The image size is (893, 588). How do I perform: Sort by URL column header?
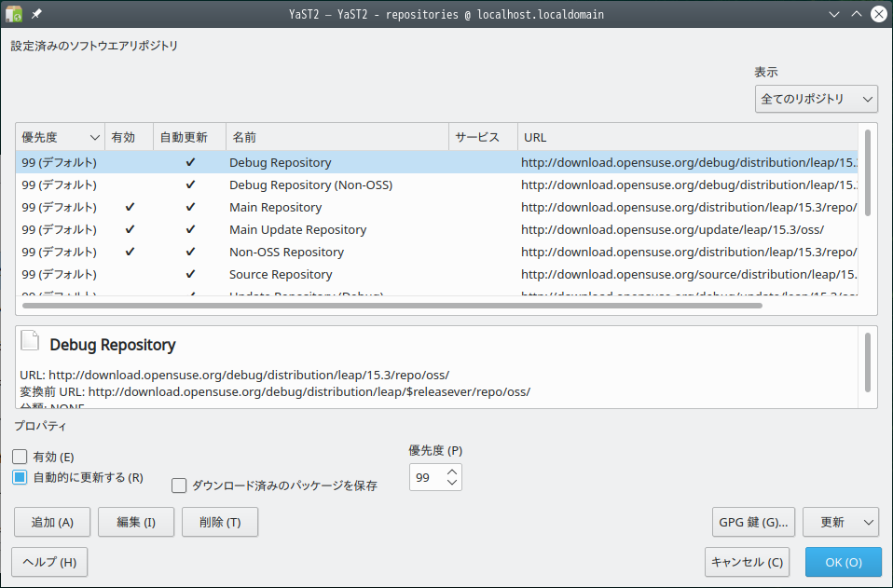tap(688, 137)
